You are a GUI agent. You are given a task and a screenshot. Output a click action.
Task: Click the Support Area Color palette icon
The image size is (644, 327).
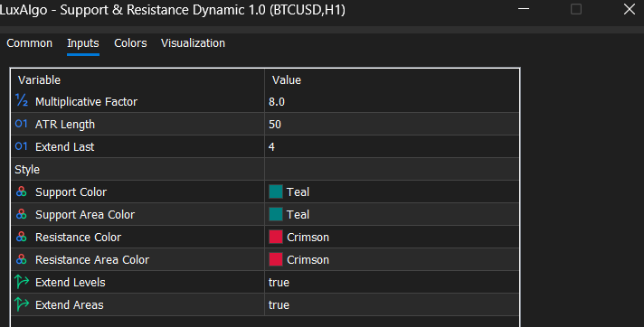22,214
